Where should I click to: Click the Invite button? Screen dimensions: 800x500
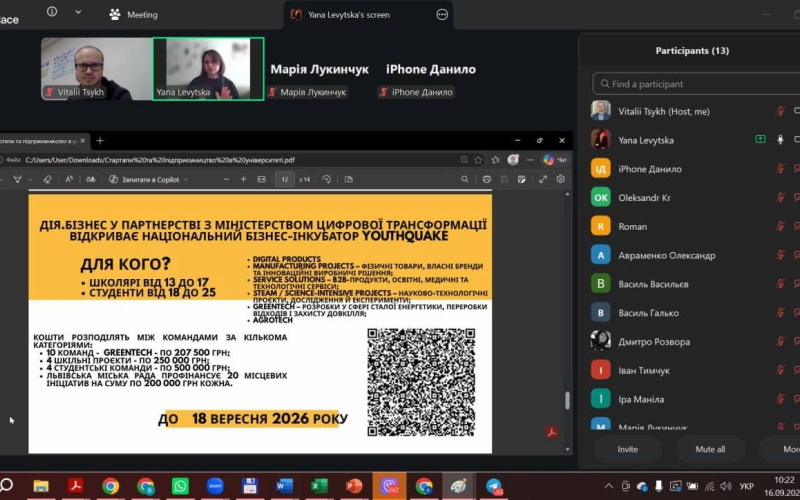pos(628,449)
